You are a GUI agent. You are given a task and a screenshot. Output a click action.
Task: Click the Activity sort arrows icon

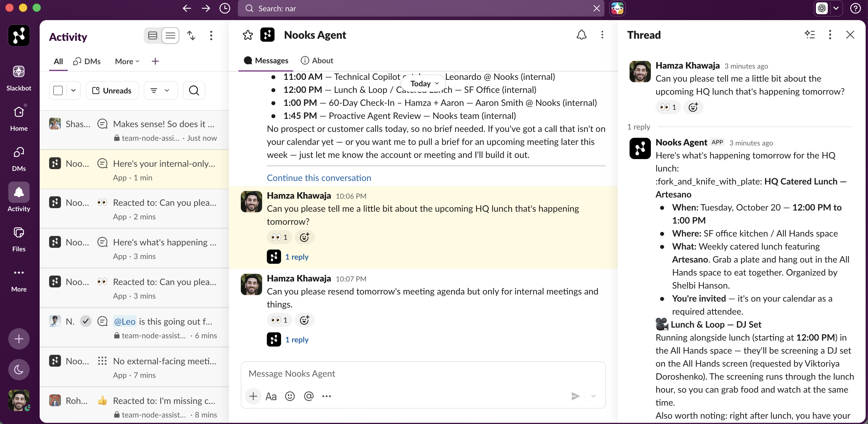191,35
